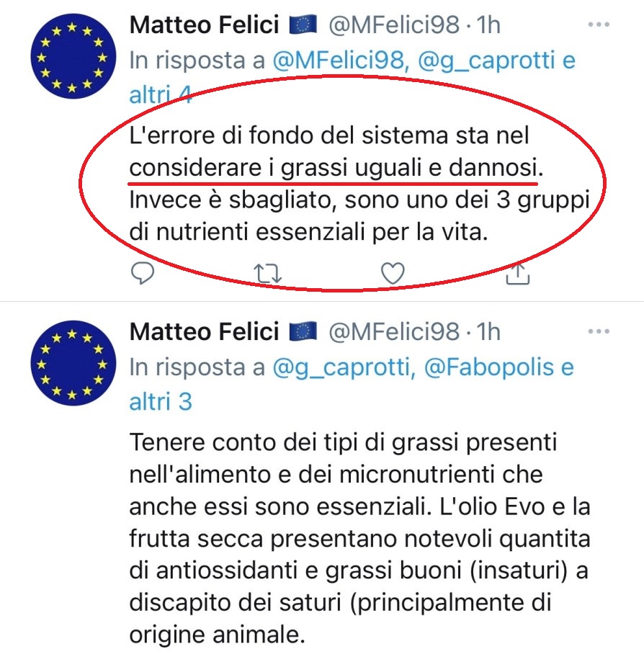The image size is (644, 662).
Task: Retweet the circled first tweet
Action: tap(269, 273)
